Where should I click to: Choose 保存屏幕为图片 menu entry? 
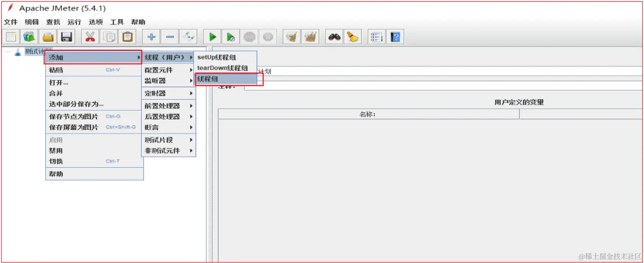tap(94, 127)
